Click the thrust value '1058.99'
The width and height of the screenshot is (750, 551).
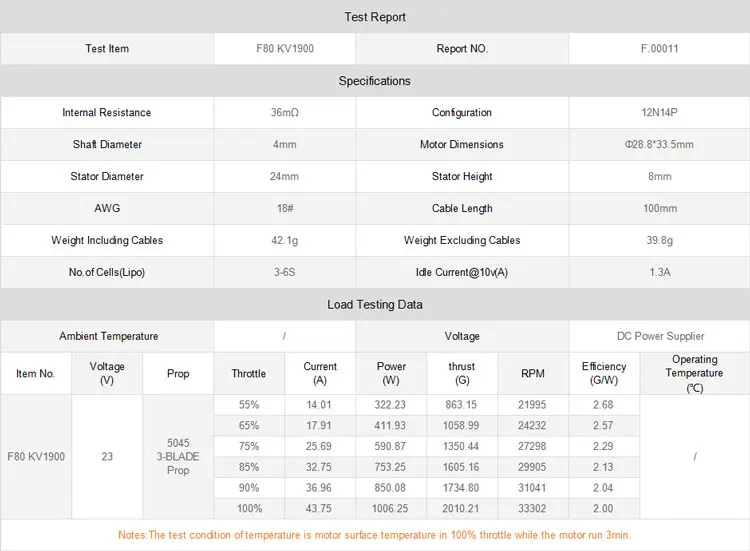pyautogui.click(x=461, y=425)
